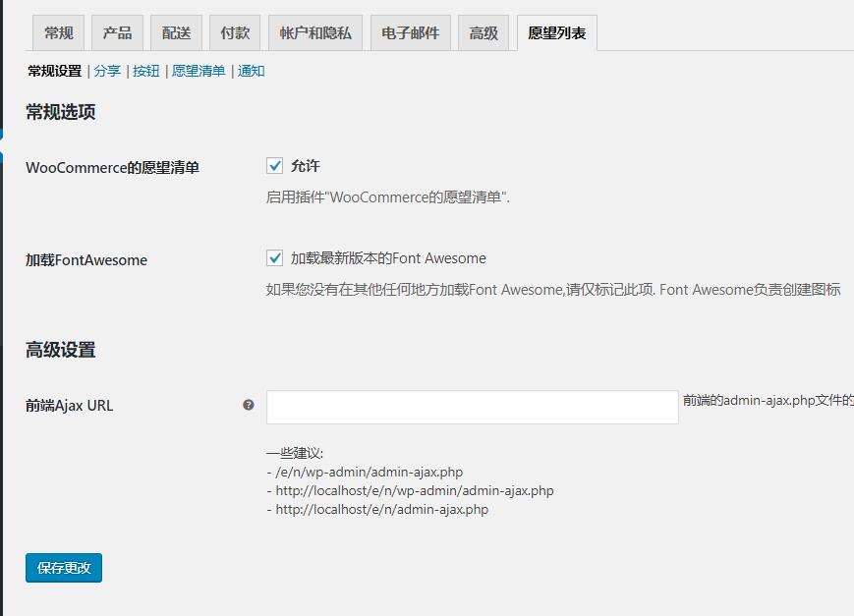Switch to the 高级 tab
Screen dimensions: 854x616
tap(484, 33)
